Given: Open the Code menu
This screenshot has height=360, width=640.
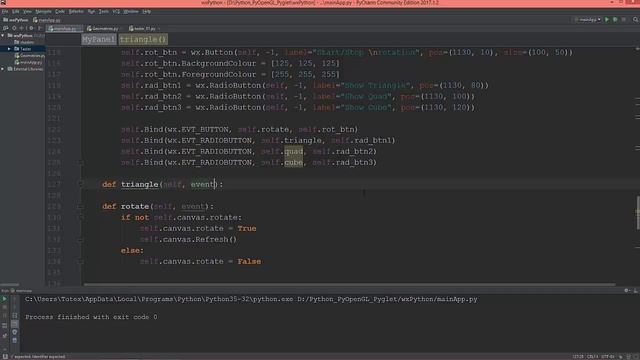Looking at the screenshot, I should [x=60, y=11].
